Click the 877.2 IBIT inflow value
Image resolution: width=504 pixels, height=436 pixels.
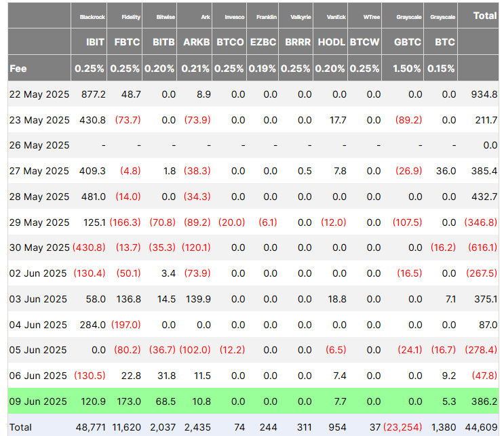(93, 94)
